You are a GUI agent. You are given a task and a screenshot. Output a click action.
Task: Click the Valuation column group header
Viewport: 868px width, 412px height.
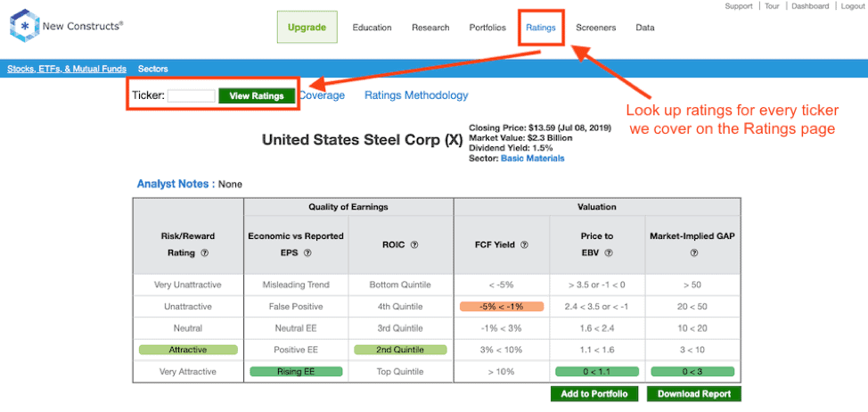coord(597,207)
